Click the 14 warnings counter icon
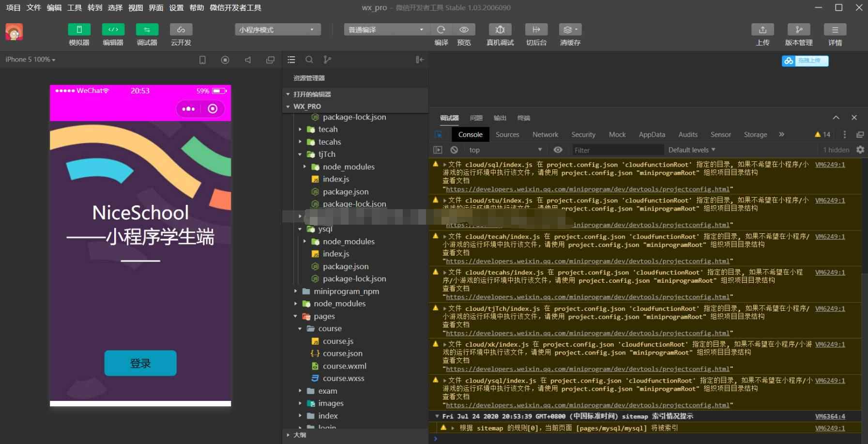This screenshot has height=444, width=868. pos(822,135)
